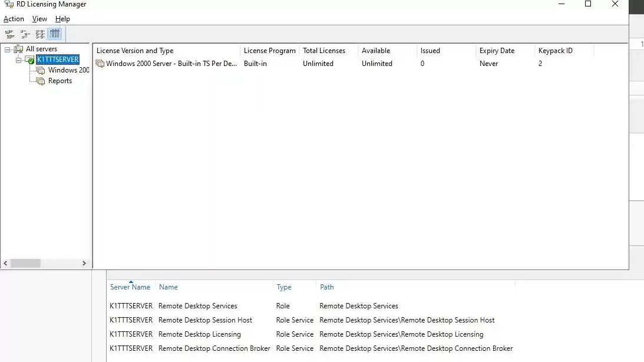The image size is (644, 362).
Task: Click the Windows 200 keypack folder icon
Action: [40, 71]
